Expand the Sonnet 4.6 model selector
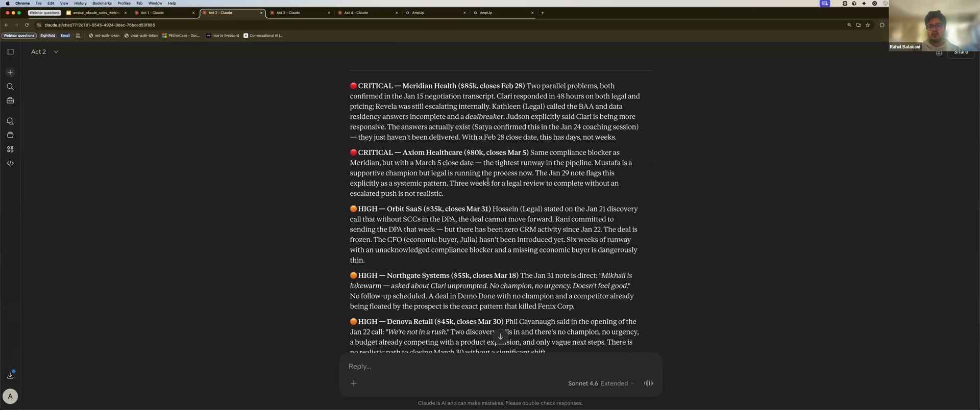This screenshot has height=410, width=980. coord(601,383)
